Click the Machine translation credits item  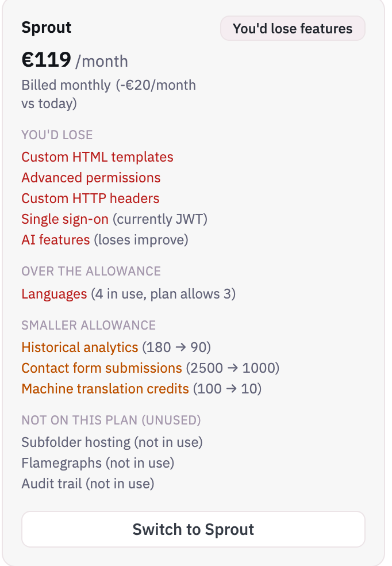pos(141,389)
